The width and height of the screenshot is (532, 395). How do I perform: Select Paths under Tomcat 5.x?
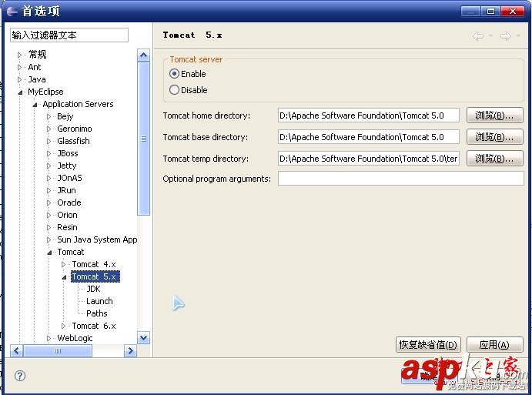click(x=97, y=313)
